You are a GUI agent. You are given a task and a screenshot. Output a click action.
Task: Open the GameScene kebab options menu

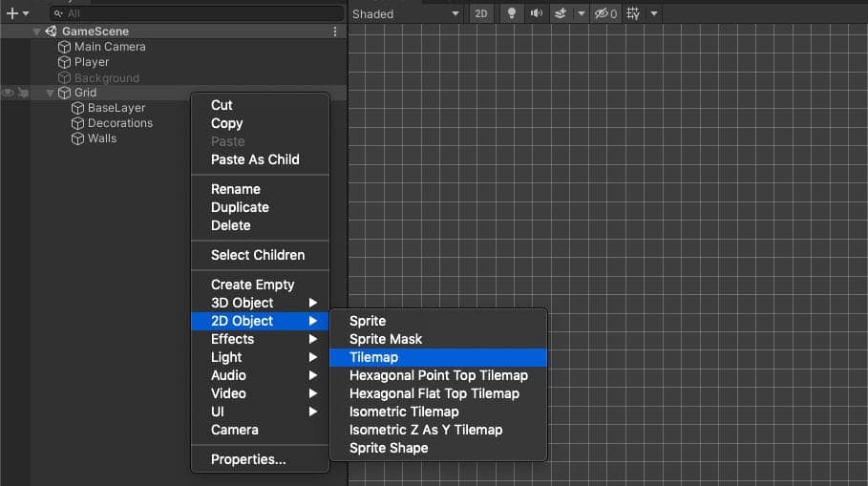pos(334,32)
